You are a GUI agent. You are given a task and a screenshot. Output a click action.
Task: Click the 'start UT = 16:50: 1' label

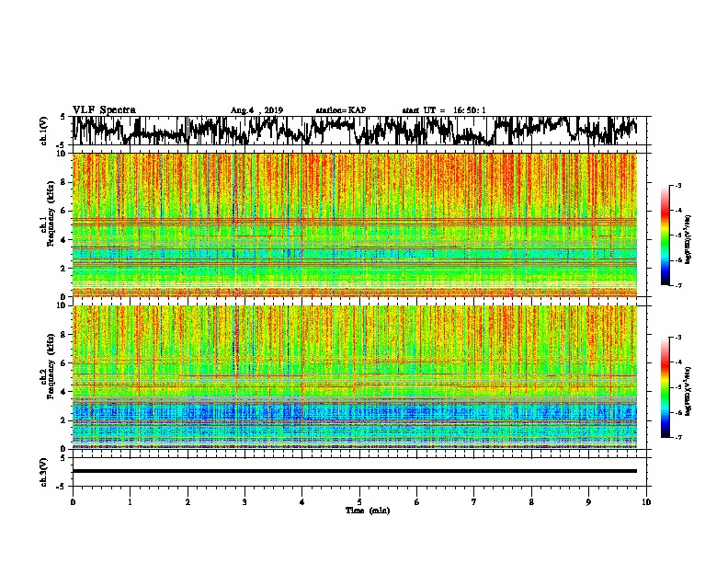[444, 110]
